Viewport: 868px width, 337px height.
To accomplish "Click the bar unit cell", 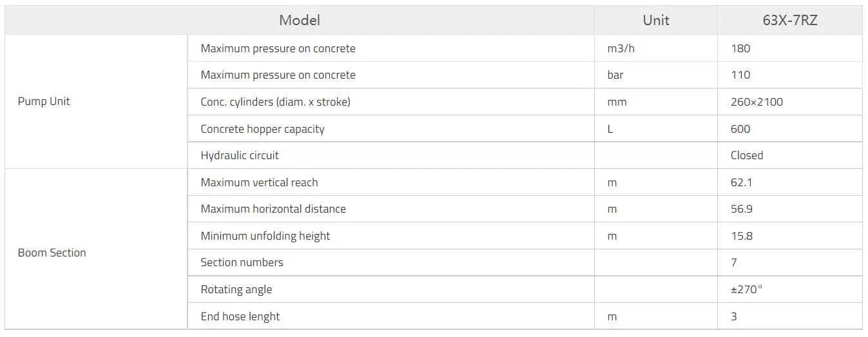I will (x=615, y=75).
